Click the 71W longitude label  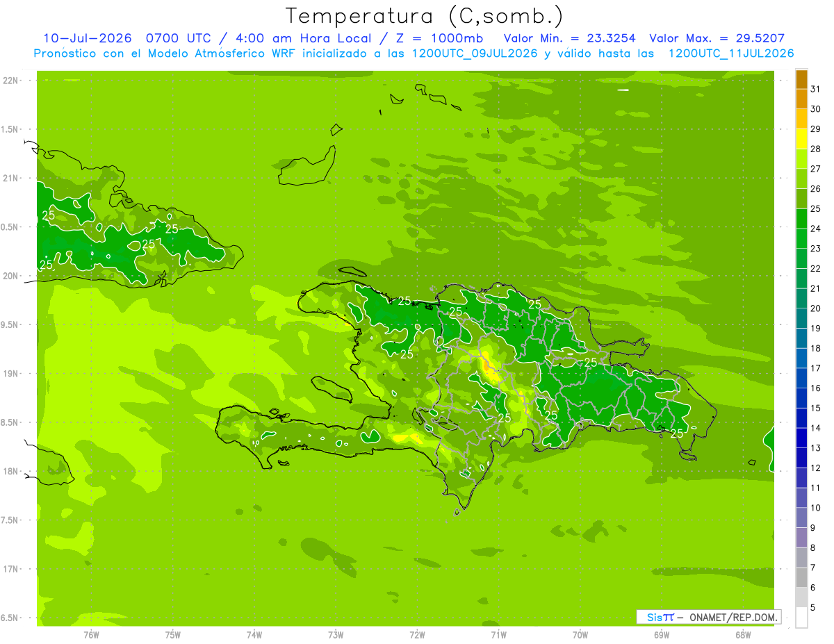tap(498, 635)
